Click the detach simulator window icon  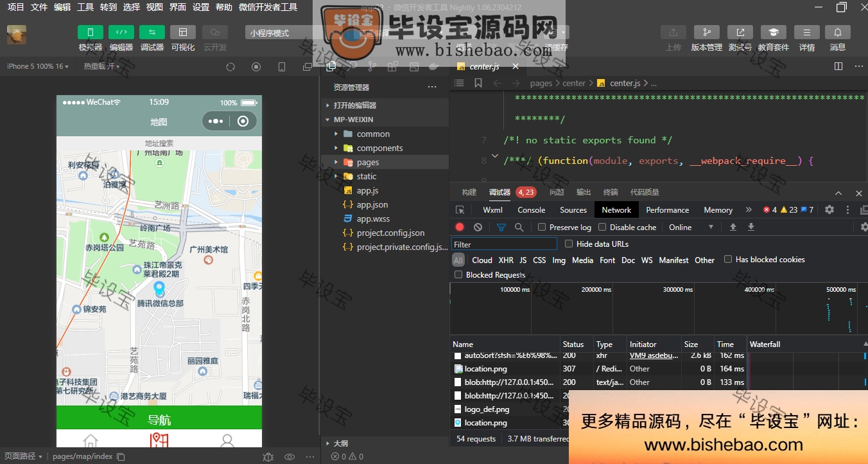307,67
